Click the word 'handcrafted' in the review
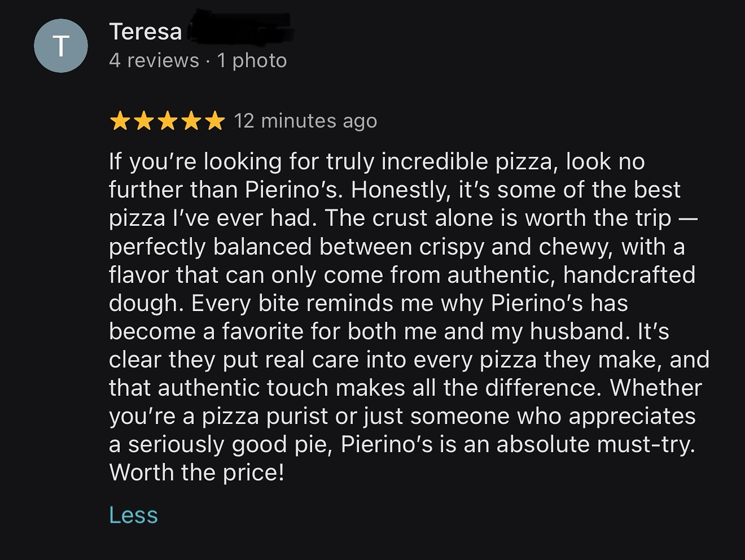Image resolution: width=745 pixels, height=560 pixels. coord(629,275)
